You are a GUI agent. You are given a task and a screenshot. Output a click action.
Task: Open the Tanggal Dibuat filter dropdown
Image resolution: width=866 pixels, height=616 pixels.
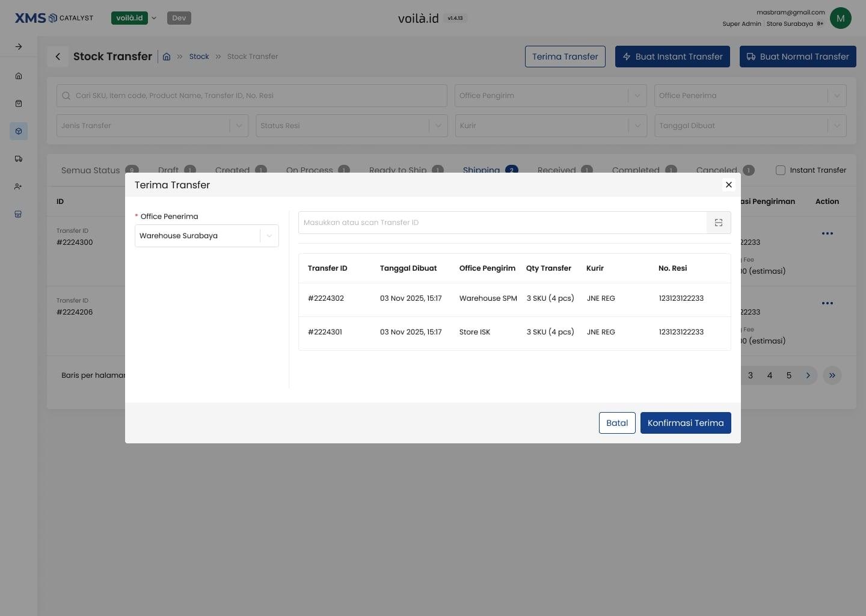tap(751, 126)
